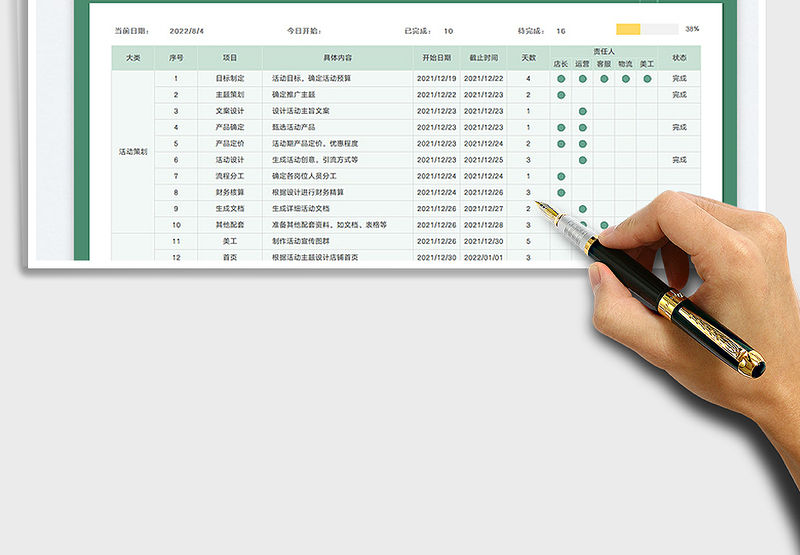Click the 客服 dot in row 1

(x=604, y=78)
